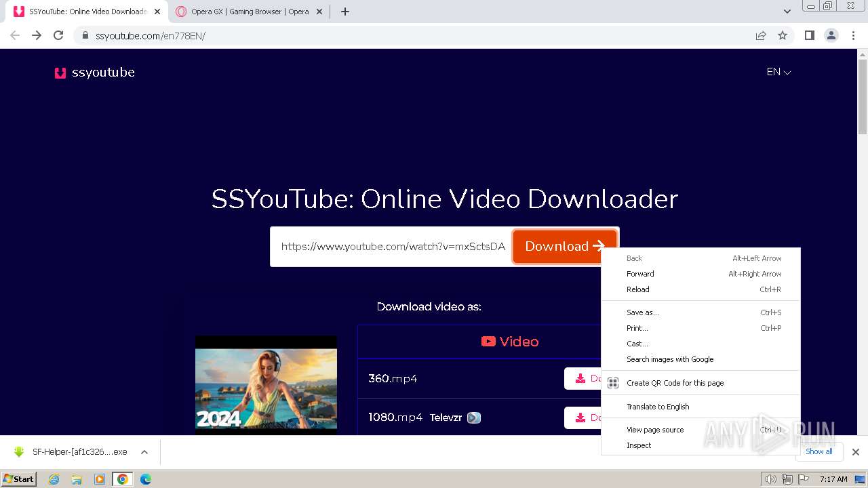Close the Opera GX tab
This screenshot has width=868, height=488.
click(x=319, y=12)
